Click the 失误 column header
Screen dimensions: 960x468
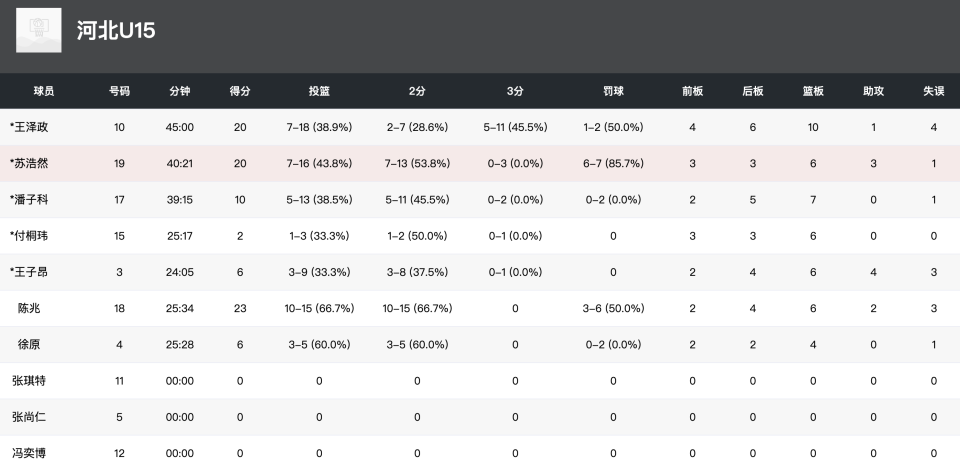[934, 91]
